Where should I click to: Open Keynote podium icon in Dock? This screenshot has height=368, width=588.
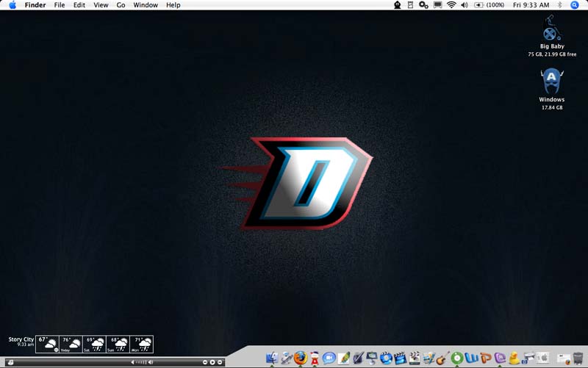(372, 358)
